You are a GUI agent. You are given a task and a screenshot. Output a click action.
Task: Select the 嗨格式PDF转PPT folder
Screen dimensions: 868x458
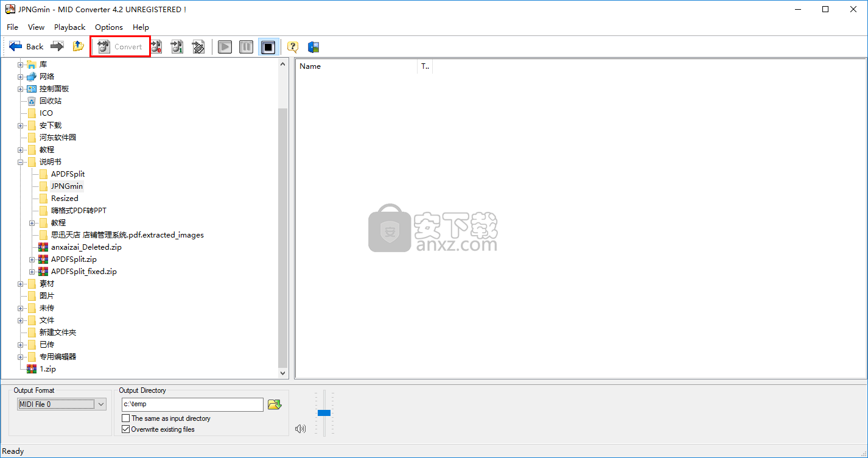pyautogui.click(x=79, y=211)
